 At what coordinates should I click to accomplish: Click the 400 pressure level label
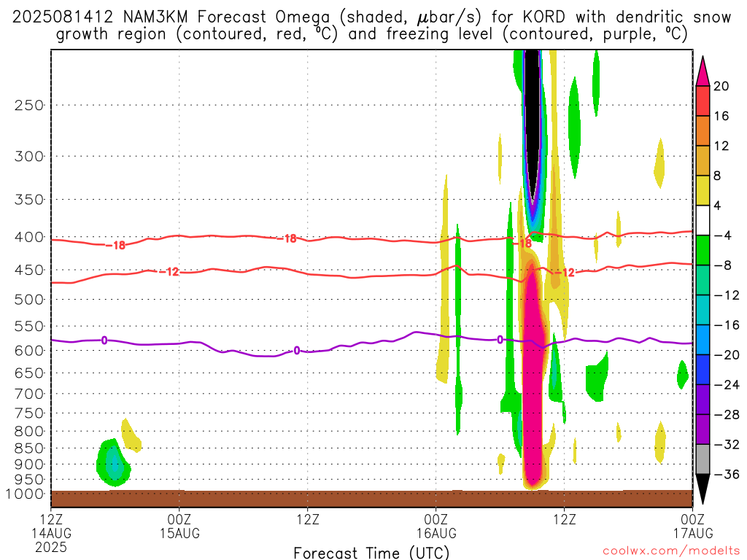pyautogui.click(x=29, y=237)
